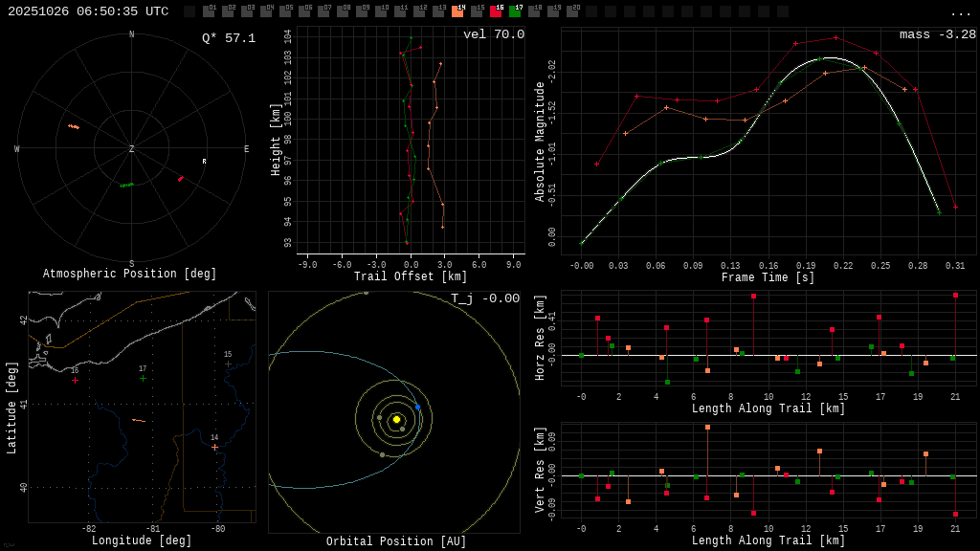This screenshot has height=551, width=980.
Task: Click the T_j -0.00 readout
Action: [485, 298]
